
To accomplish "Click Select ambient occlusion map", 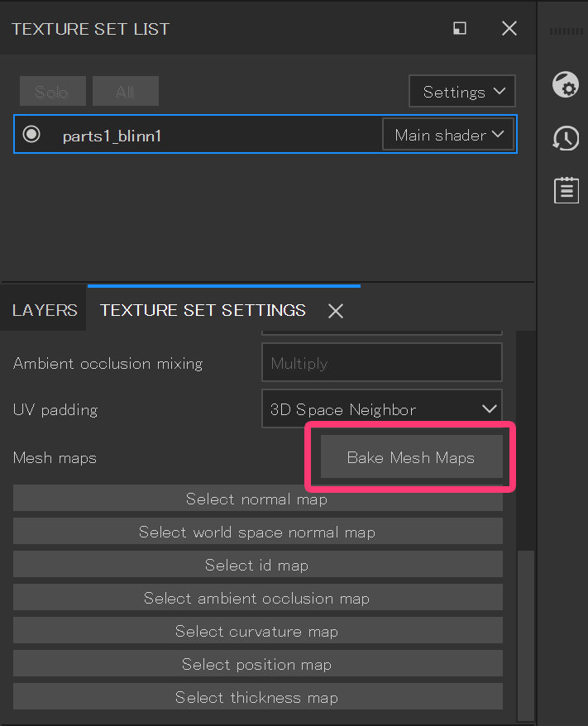I will [258, 597].
